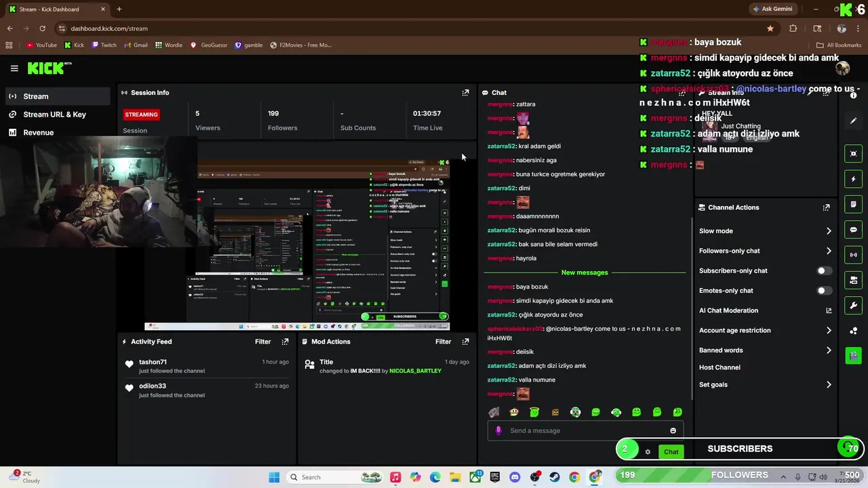Image resolution: width=868 pixels, height=488 pixels.
Task: Click the green clapperboard icon in right sidebar
Action: [853, 355]
